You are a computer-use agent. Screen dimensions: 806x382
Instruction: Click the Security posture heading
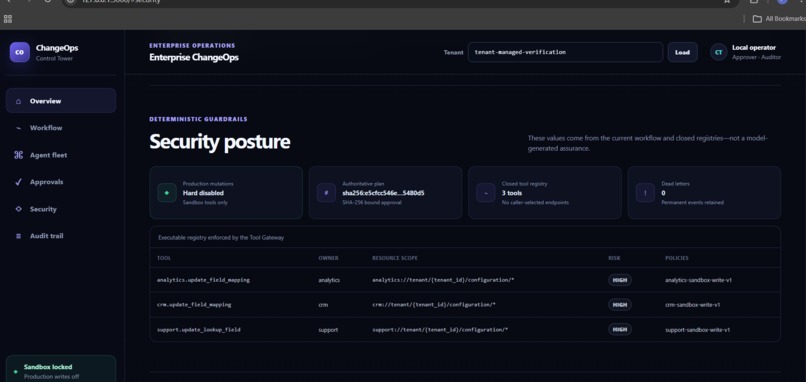(219, 142)
